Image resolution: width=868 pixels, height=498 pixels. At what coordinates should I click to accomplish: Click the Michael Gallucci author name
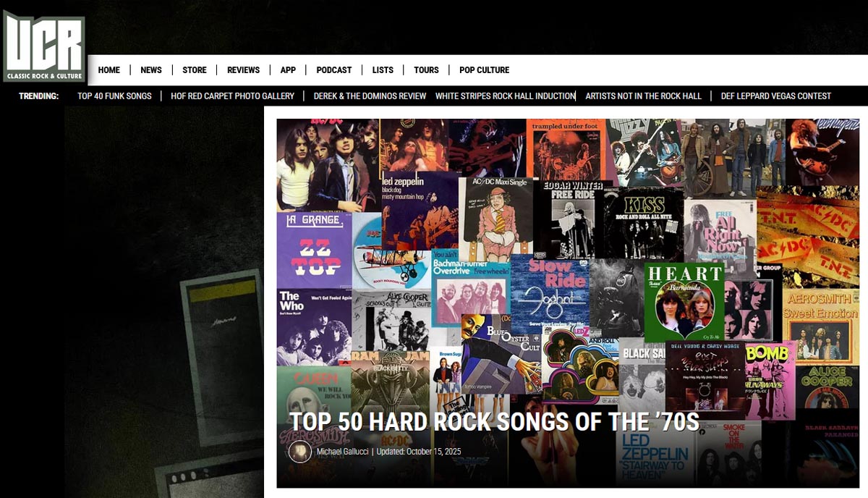click(342, 452)
